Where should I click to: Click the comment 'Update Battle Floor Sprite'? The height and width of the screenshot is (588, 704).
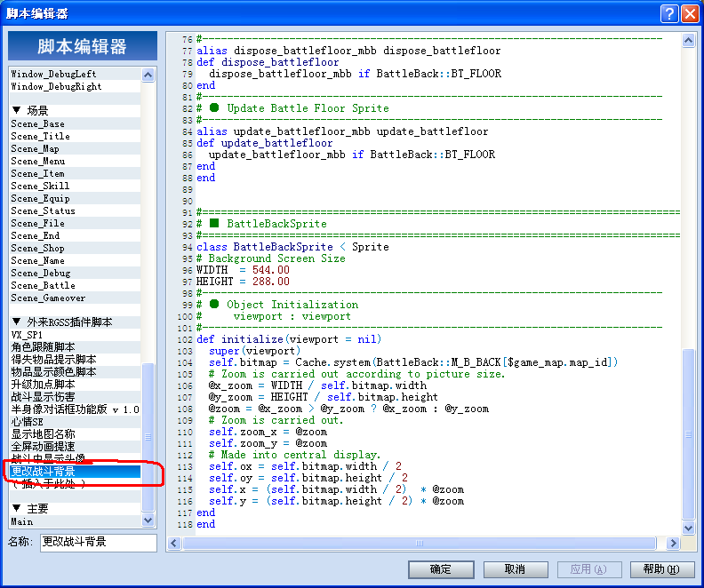308,108
